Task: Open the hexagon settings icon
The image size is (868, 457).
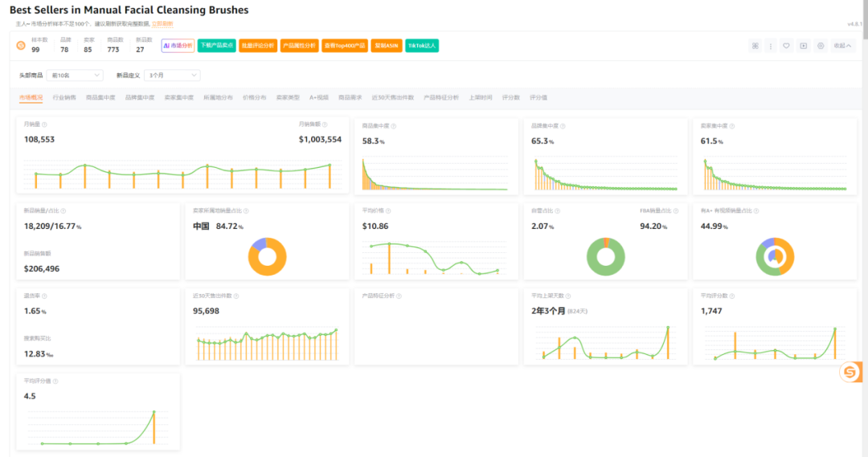Action: click(821, 46)
